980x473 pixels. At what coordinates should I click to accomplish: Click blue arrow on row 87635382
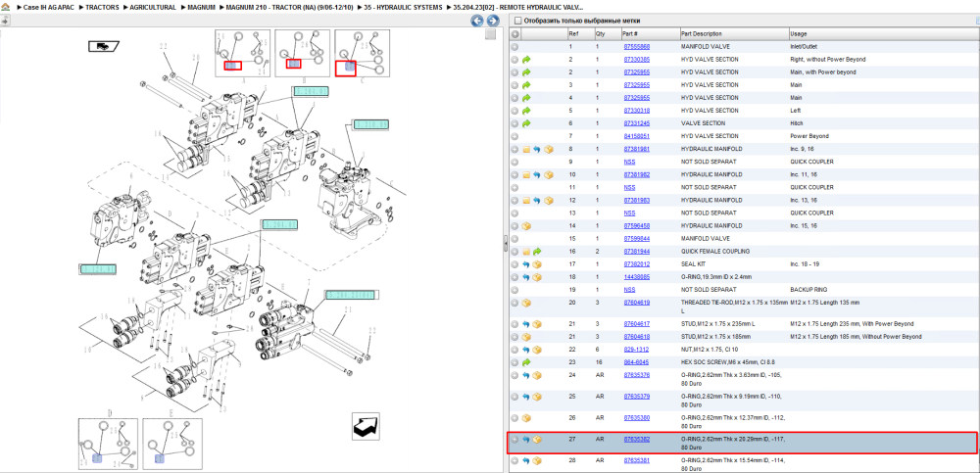coord(526,440)
